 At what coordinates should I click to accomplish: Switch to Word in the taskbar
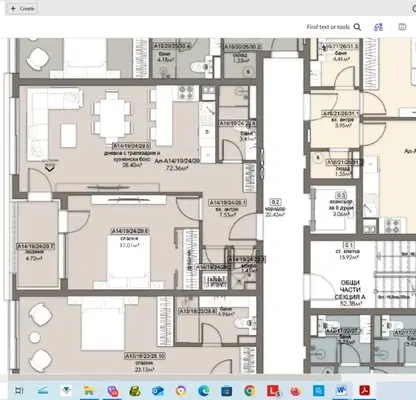tap(341, 390)
